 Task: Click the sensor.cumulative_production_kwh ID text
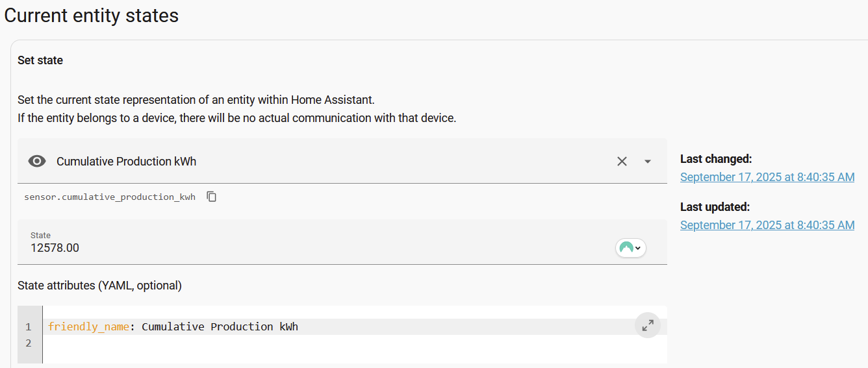(110, 197)
